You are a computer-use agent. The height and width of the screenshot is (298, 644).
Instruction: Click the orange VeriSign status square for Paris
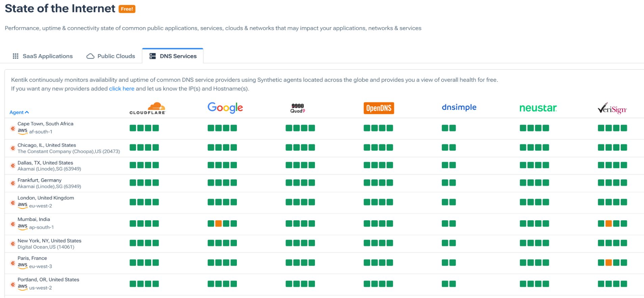click(x=609, y=263)
